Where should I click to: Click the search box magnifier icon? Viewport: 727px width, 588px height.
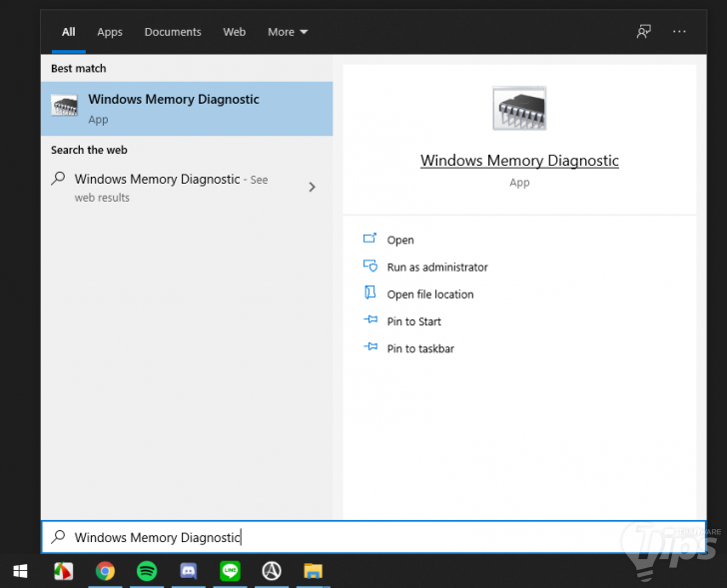tap(58, 536)
